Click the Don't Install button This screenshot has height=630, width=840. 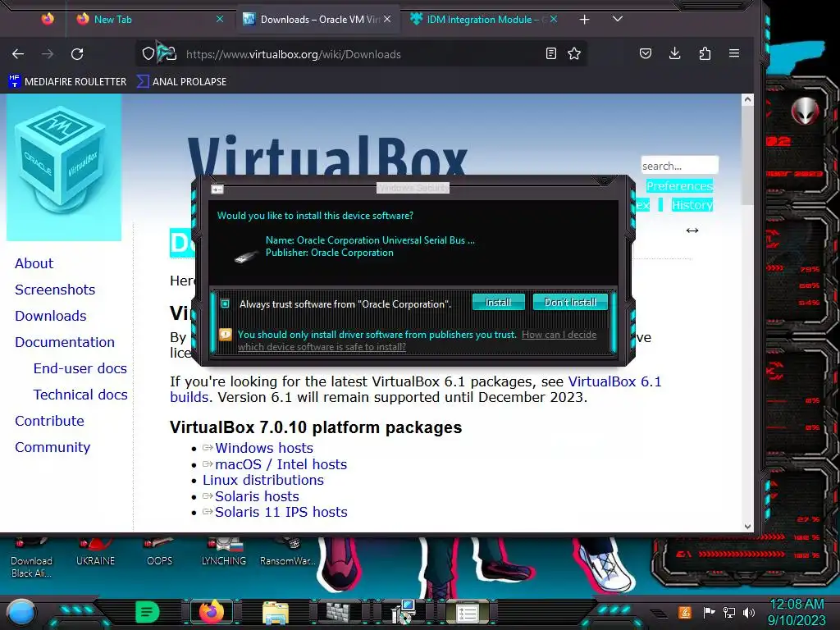click(x=570, y=302)
